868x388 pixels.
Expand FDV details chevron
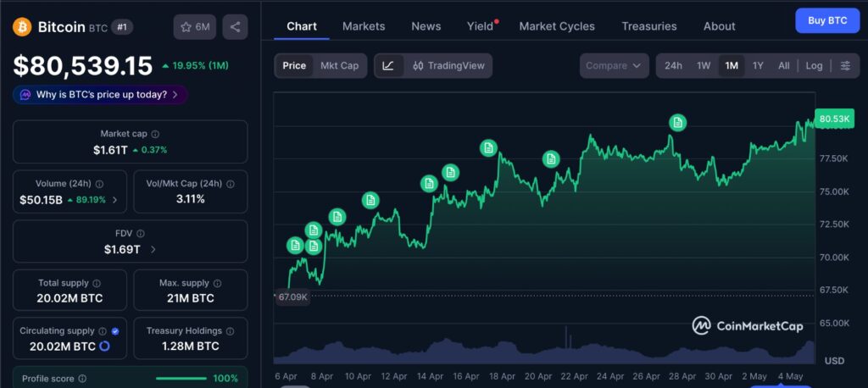point(153,250)
